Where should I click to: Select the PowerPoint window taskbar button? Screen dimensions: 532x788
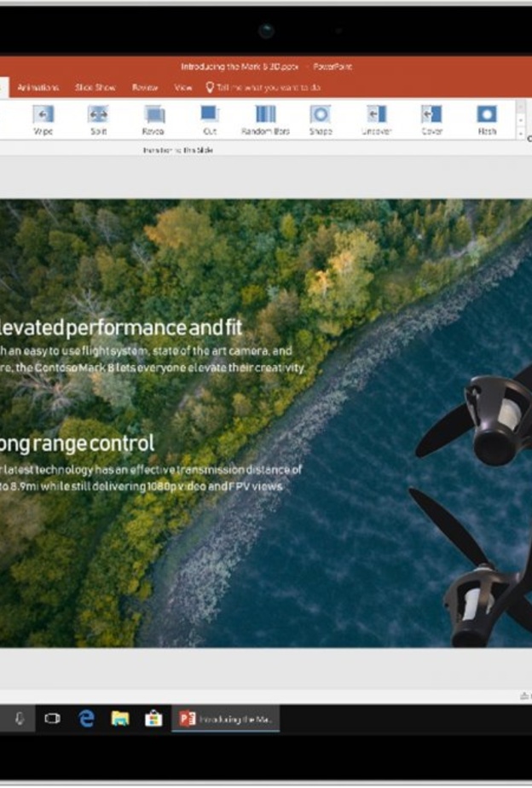[226, 719]
